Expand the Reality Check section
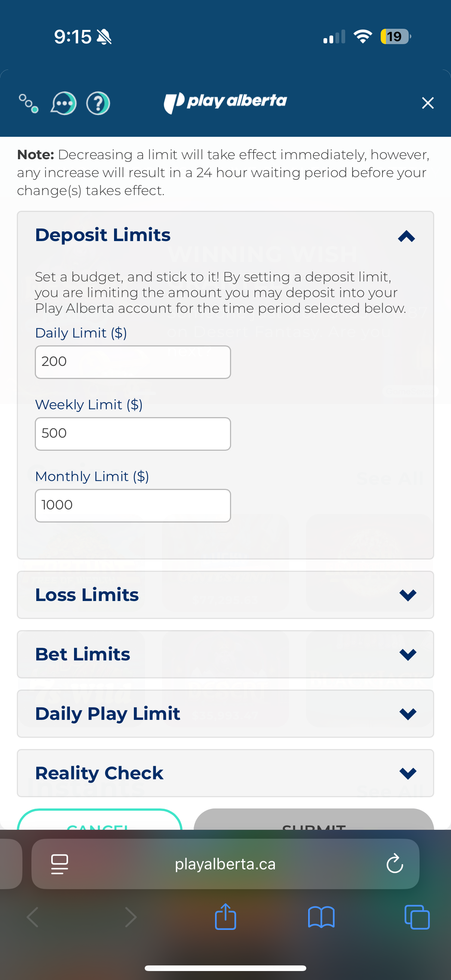Screen dimensions: 451x980 click(408, 773)
